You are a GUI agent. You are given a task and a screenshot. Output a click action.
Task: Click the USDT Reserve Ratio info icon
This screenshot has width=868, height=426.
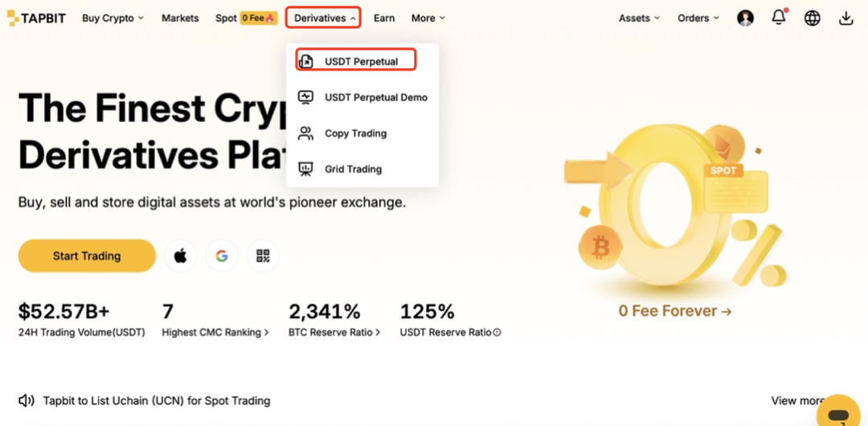[497, 333]
